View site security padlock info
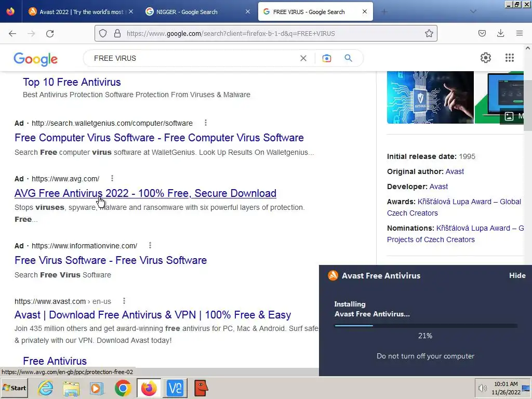Screen dimensions: 532x399 click(x=117, y=33)
